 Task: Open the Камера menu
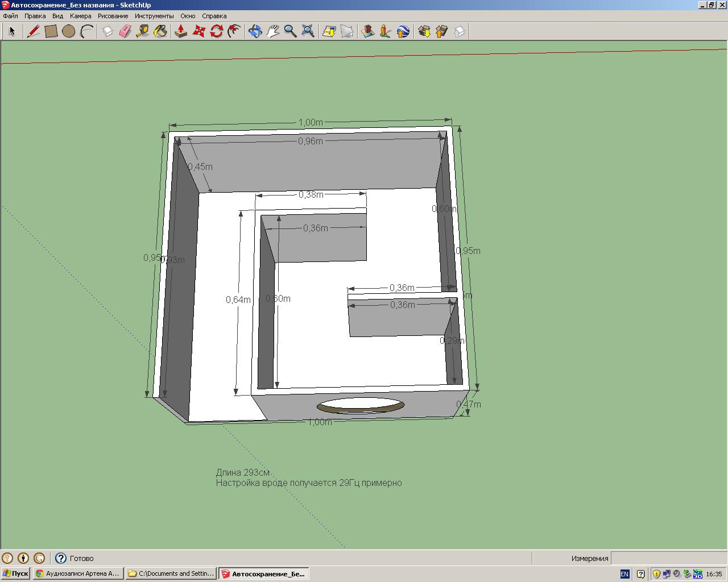tap(80, 16)
